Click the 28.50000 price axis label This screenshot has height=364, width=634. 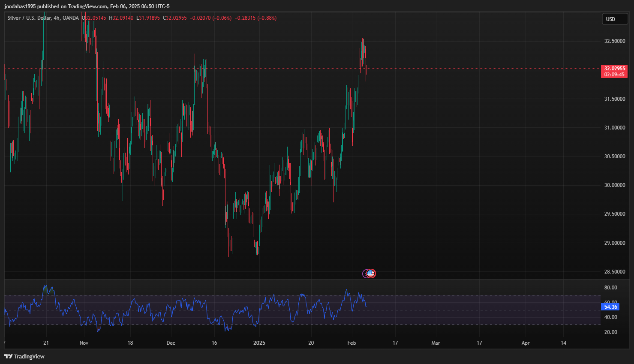coord(615,272)
